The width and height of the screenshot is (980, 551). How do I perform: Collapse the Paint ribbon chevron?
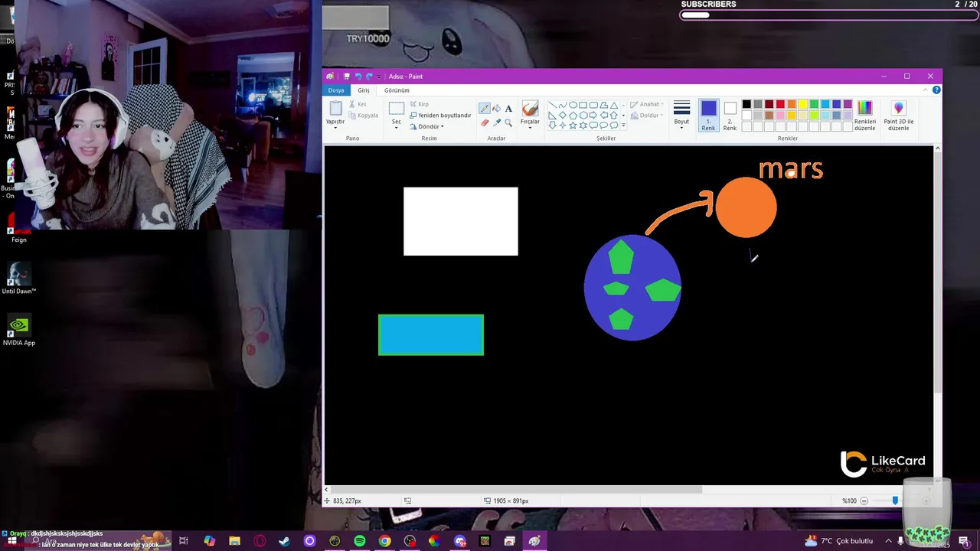(926, 90)
